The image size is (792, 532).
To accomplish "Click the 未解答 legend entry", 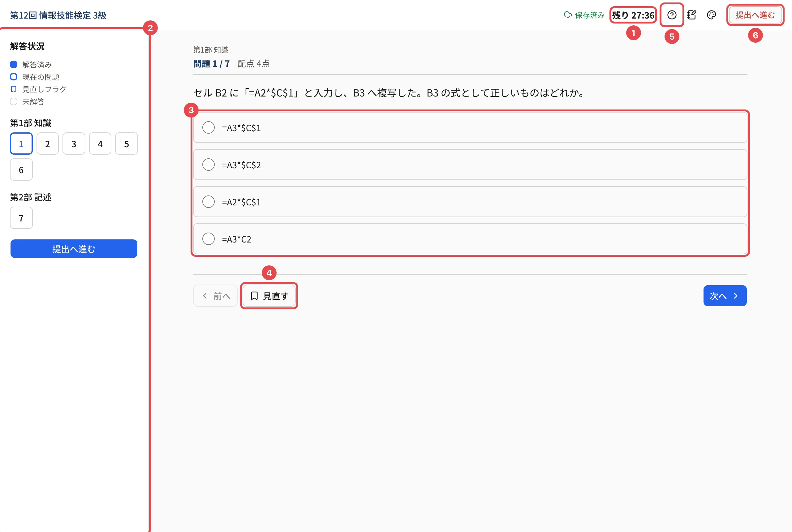I will coord(27,102).
